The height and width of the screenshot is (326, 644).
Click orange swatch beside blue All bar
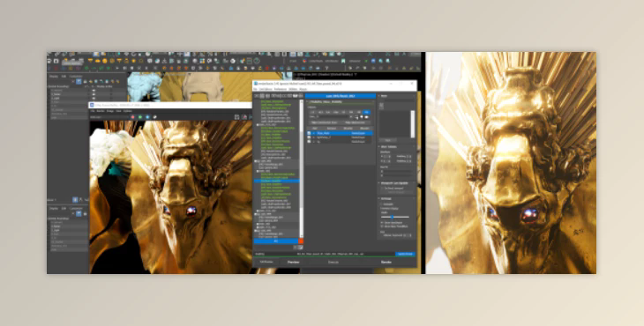(301, 241)
